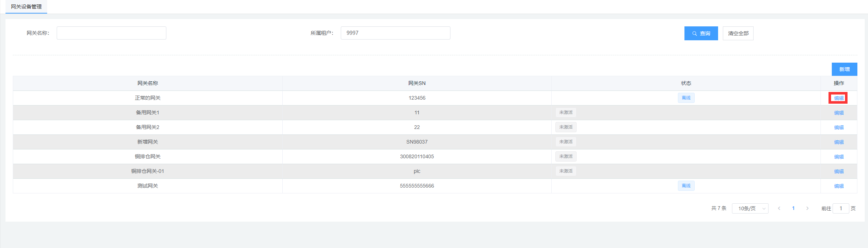The width and height of the screenshot is (868, 248).
Task: Click the 新增 add button
Action: click(844, 69)
